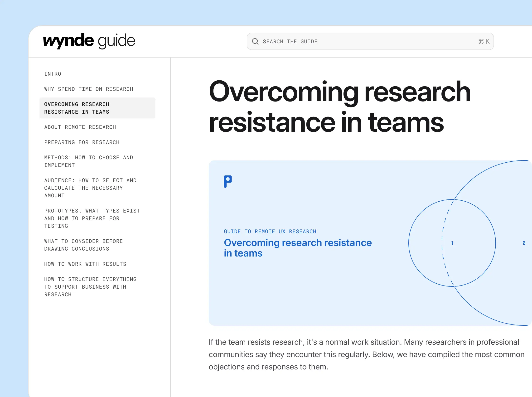The width and height of the screenshot is (532, 397).
Task: Navigate to How to Work with Results
Action: pos(85,264)
